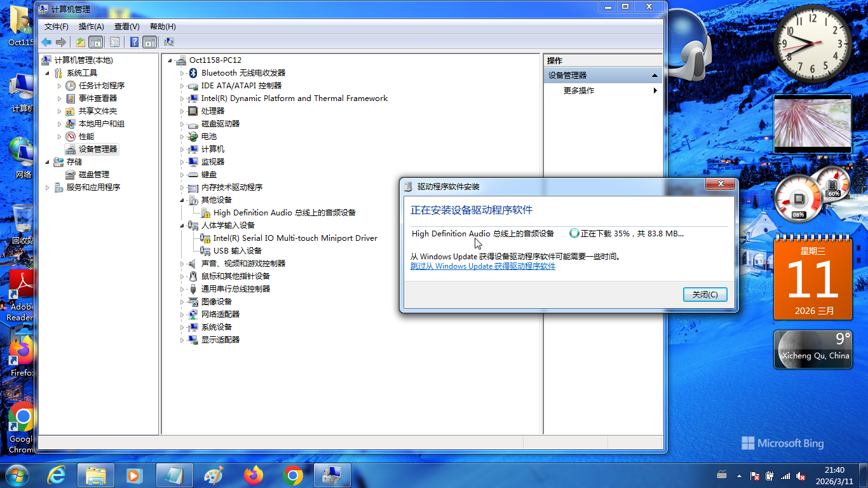The height and width of the screenshot is (488, 868).
Task: Toggle the console tree show/hide button
Action: [x=96, y=42]
